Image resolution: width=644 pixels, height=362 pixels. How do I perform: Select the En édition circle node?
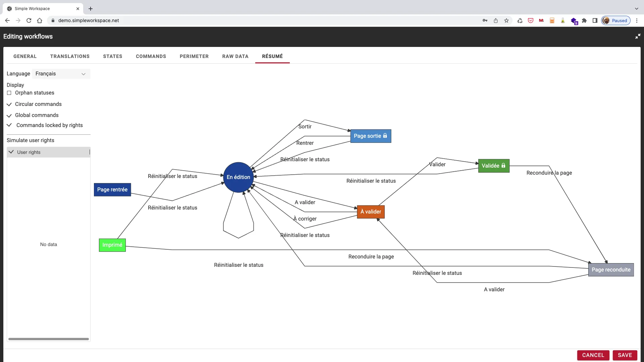click(x=238, y=177)
